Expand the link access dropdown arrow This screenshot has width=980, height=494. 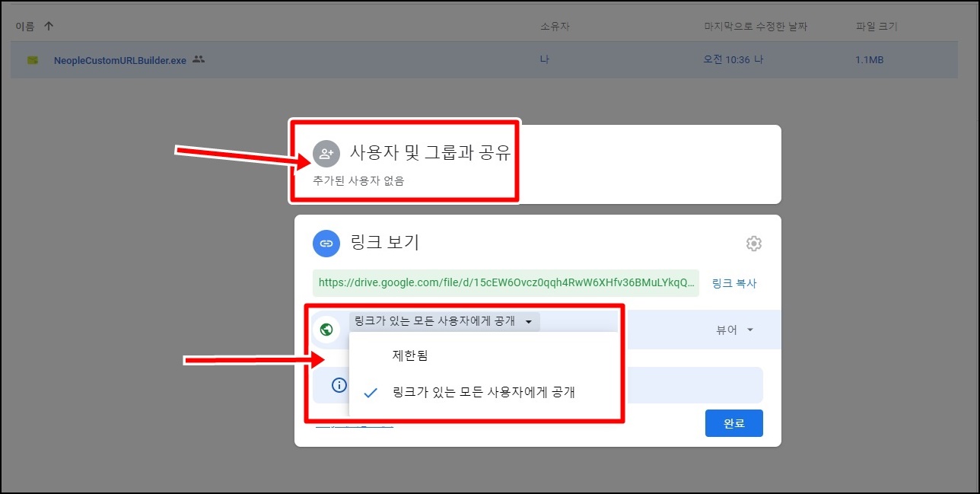pyautogui.click(x=529, y=322)
